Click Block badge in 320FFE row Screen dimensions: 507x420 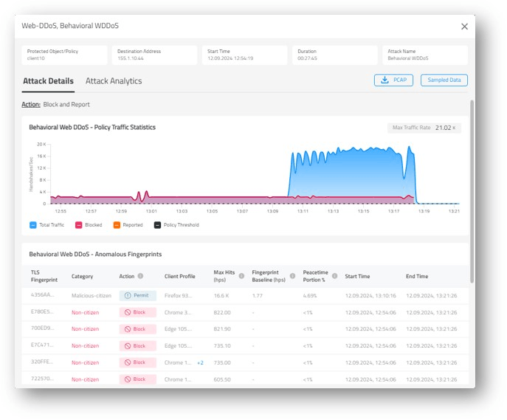[138, 362]
